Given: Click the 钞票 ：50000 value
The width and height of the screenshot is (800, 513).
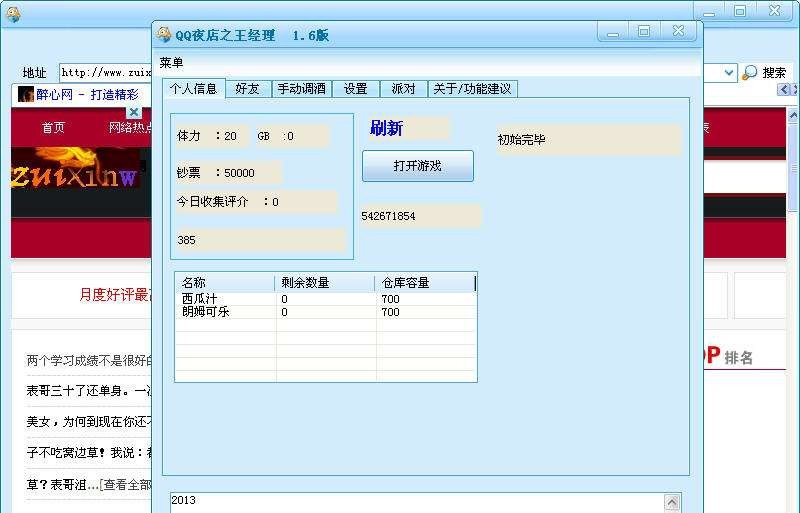Looking at the screenshot, I should pos(229,173).
